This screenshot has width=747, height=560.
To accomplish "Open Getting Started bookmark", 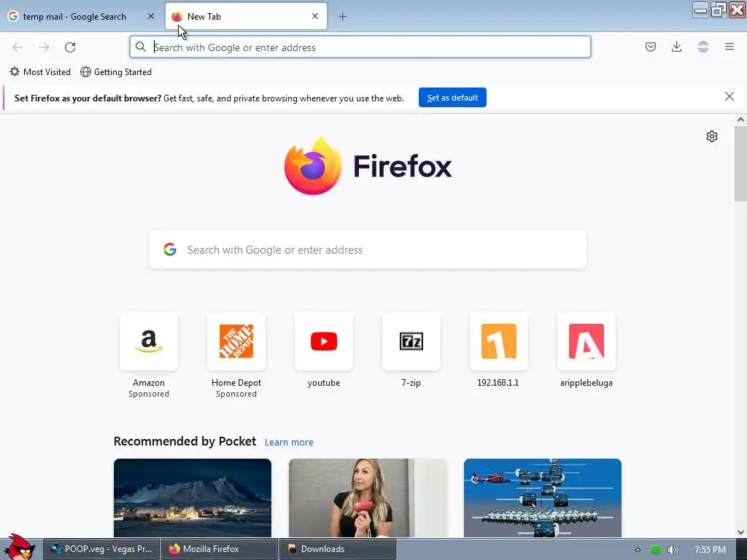I will click(x=116, y=72).
